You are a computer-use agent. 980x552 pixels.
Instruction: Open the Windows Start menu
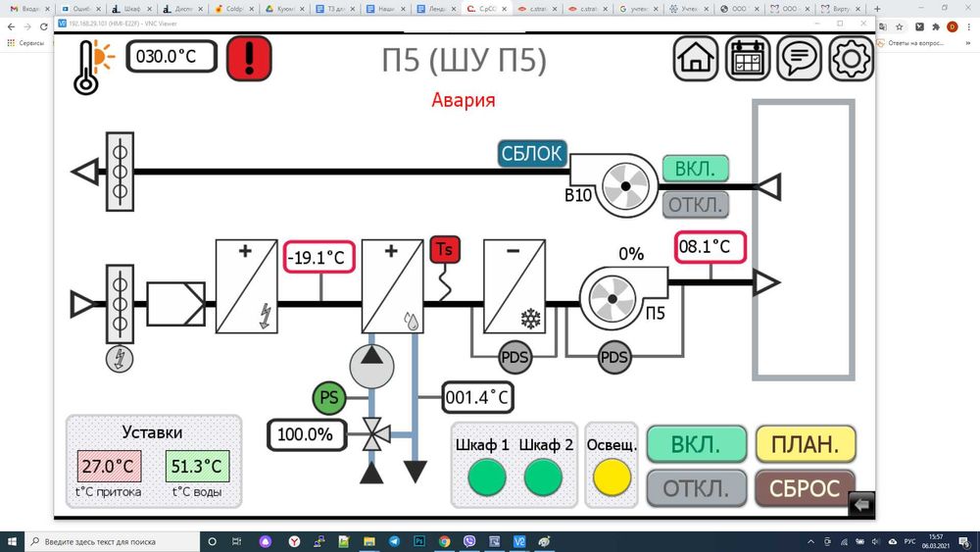pyautogui.click(x=13, y=541)
